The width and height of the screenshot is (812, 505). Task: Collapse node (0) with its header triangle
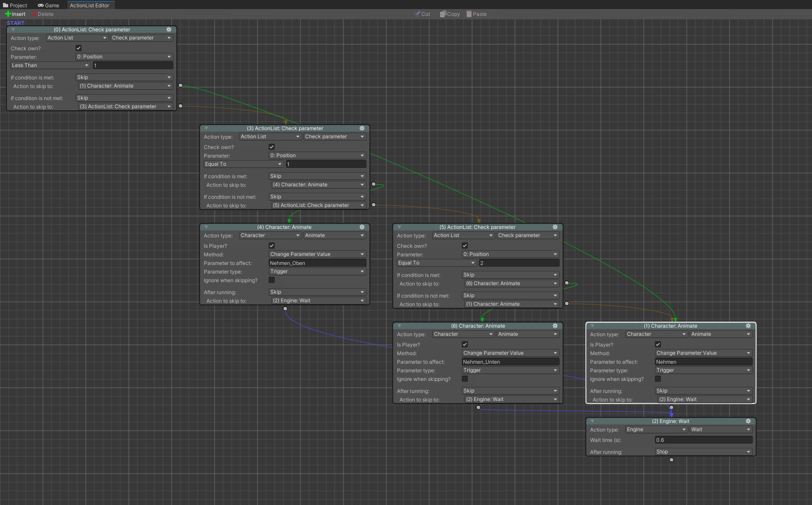(13, 30)
